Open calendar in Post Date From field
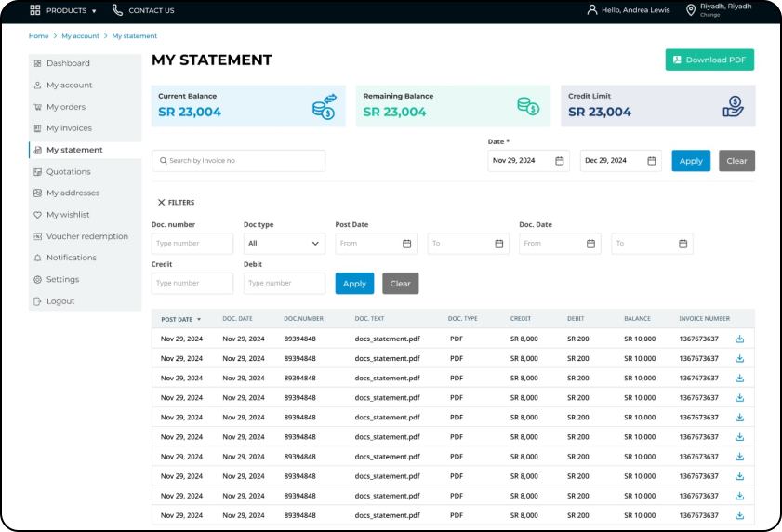The width and height of the screenshot is (782, 532). (x=407, y=244)
